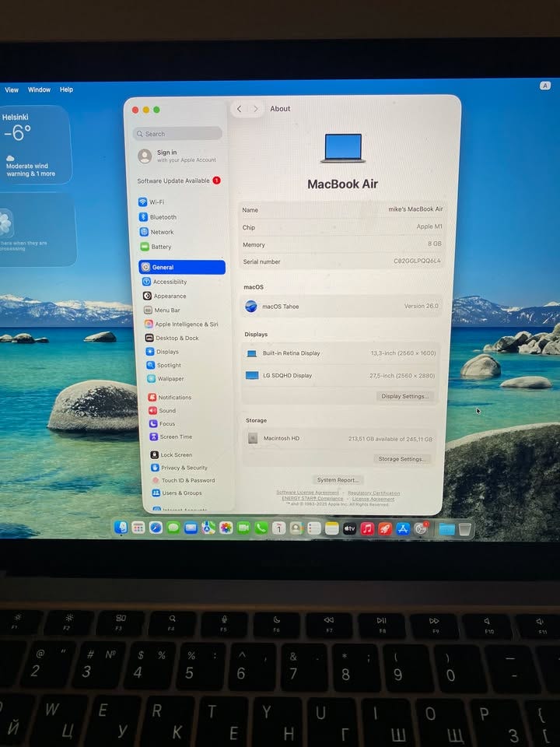Open Lock Screen settings
Viewport: 560px width, 747px height.
pos(171,455)
